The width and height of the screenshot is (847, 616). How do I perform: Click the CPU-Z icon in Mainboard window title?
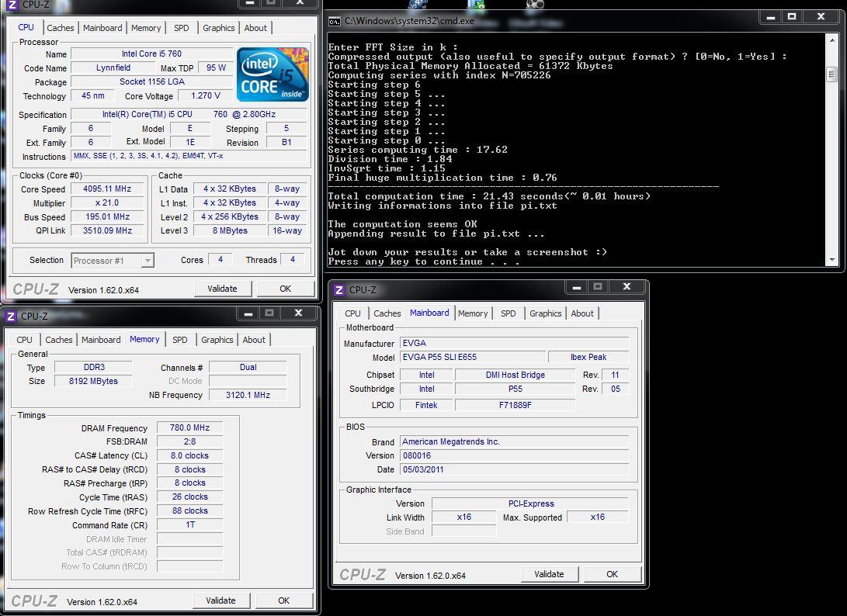point(339,290)
